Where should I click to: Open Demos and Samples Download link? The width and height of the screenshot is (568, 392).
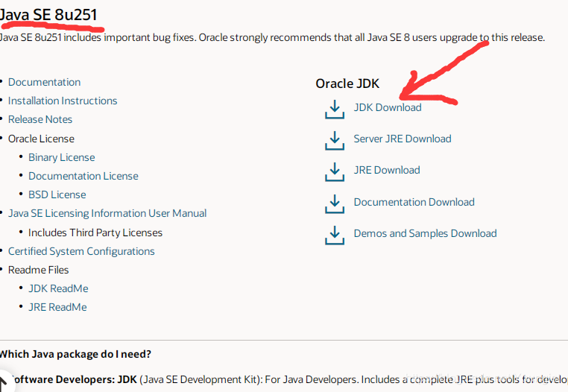[426, 233]
